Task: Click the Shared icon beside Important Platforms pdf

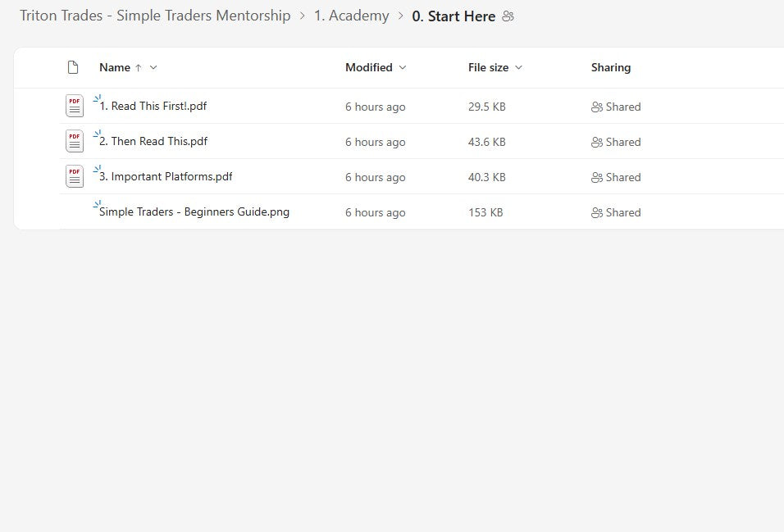Action: (596, 177)
